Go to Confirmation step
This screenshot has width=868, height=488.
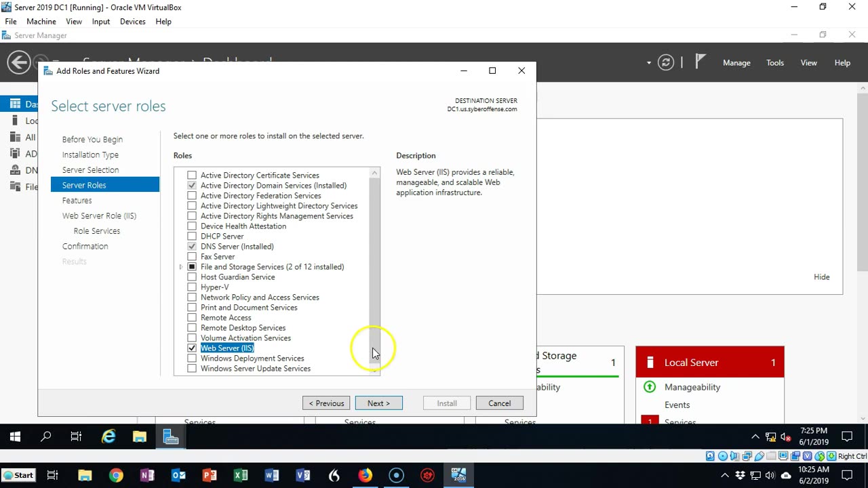(x=85, y=246)
